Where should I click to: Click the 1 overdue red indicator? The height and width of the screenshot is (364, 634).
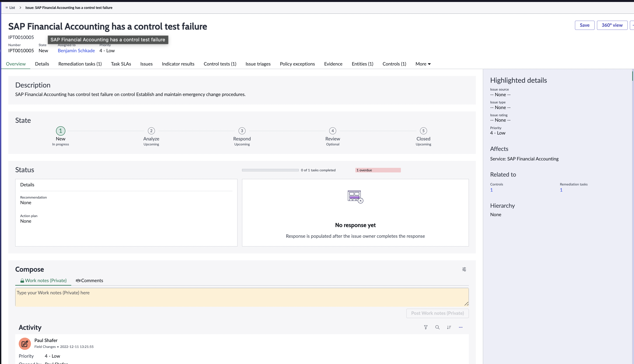pyautogui.click(x=378, y=170)
